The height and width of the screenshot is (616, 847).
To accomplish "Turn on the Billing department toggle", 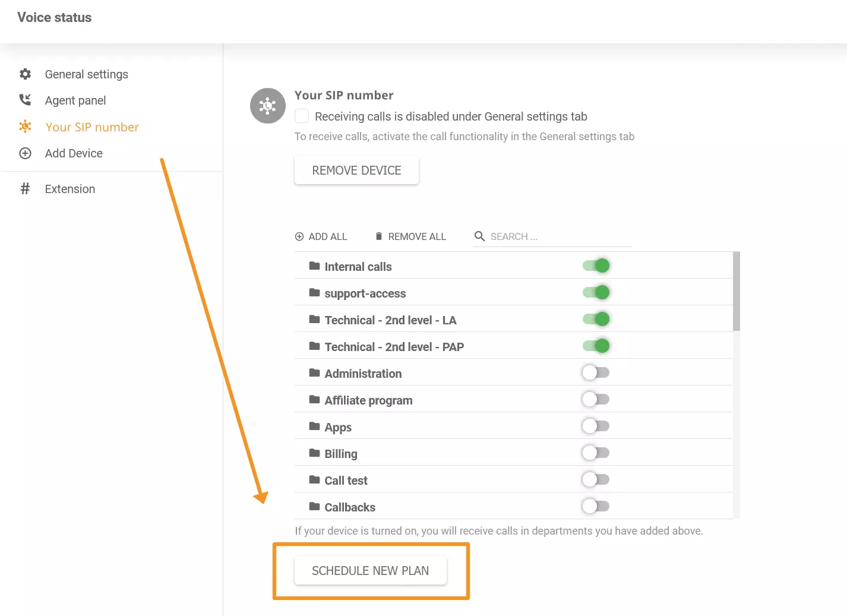I will coord(596,452).
